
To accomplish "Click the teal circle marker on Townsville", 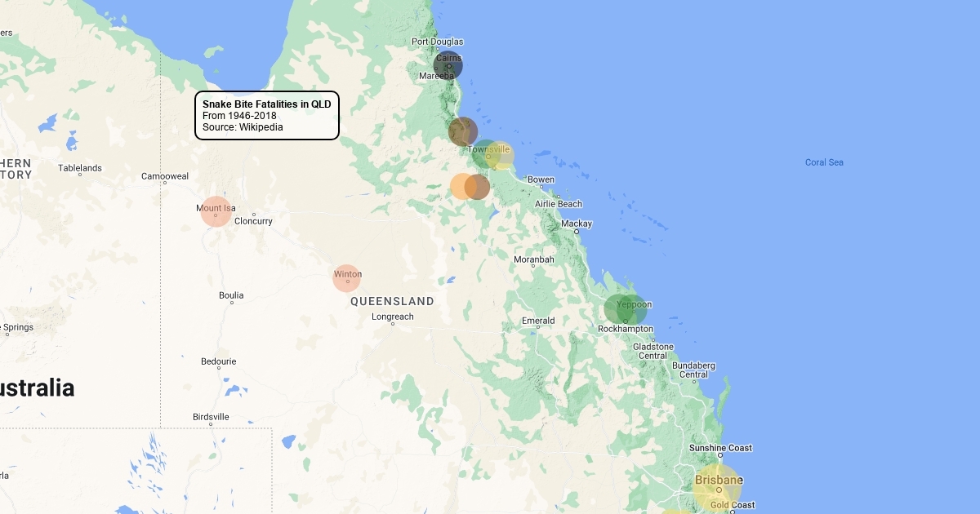I will [x=483, y=153].
